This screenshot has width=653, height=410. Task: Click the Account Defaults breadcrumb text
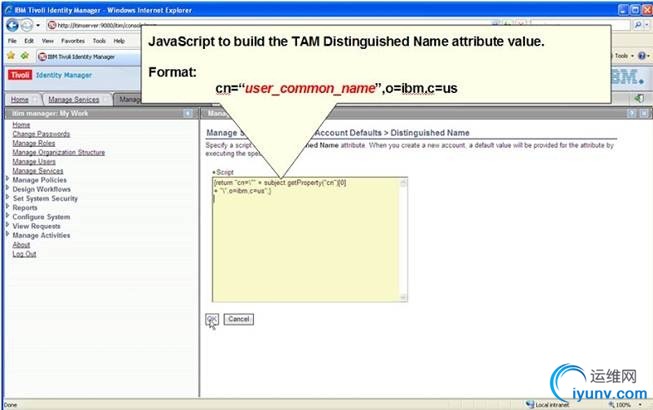(x=348, y=133)
